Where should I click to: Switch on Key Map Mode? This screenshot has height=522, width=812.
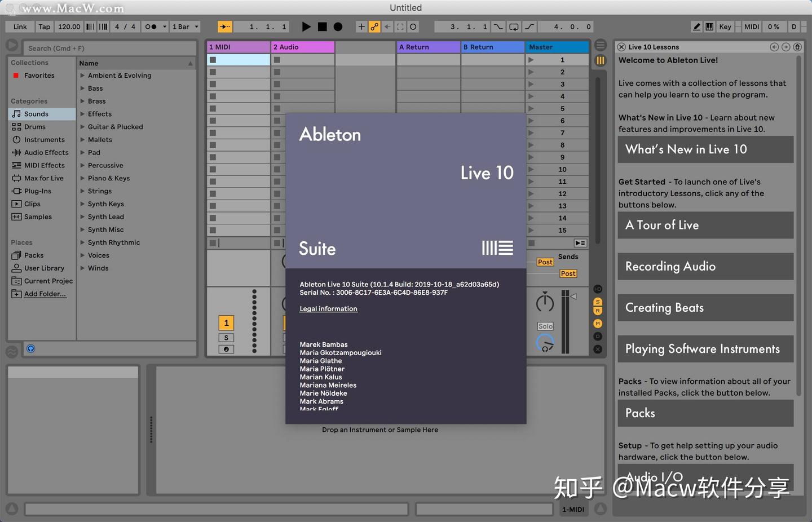tap(725, 26)
